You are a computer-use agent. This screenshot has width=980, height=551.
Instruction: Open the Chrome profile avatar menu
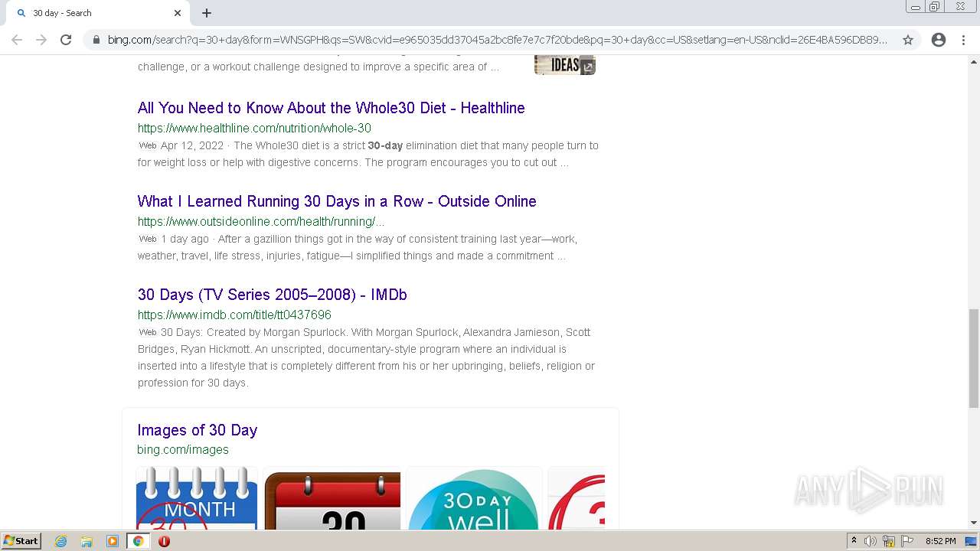click(939, 40)
